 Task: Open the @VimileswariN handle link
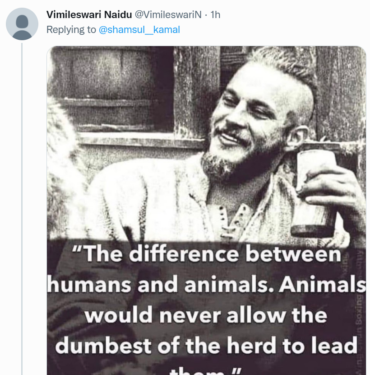[168, 15]
